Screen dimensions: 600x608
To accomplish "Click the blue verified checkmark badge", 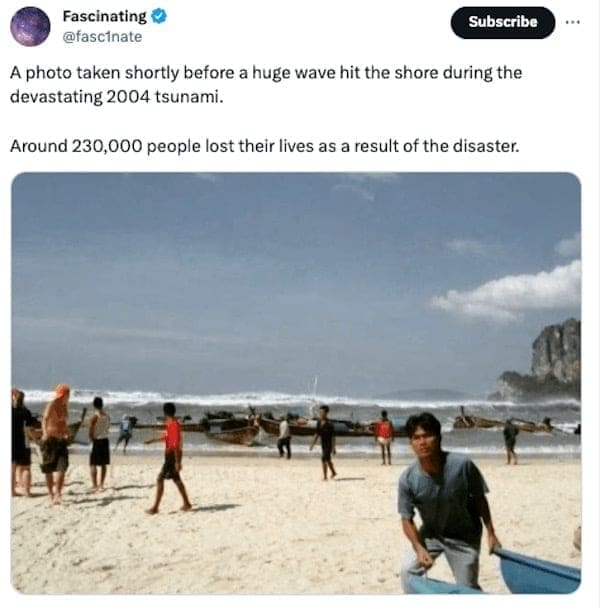I will pyautogui.click(x=158, y=16).
